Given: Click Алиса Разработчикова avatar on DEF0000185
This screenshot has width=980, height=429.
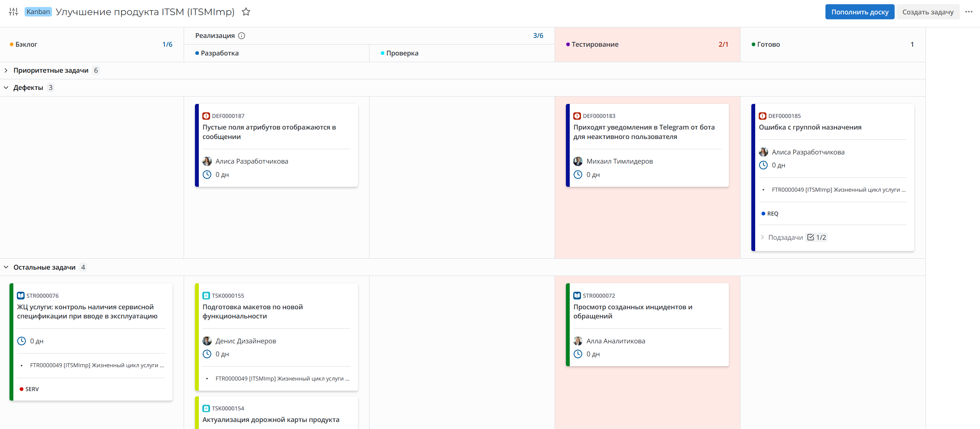Looking at the screenshot, I should 763,152.
